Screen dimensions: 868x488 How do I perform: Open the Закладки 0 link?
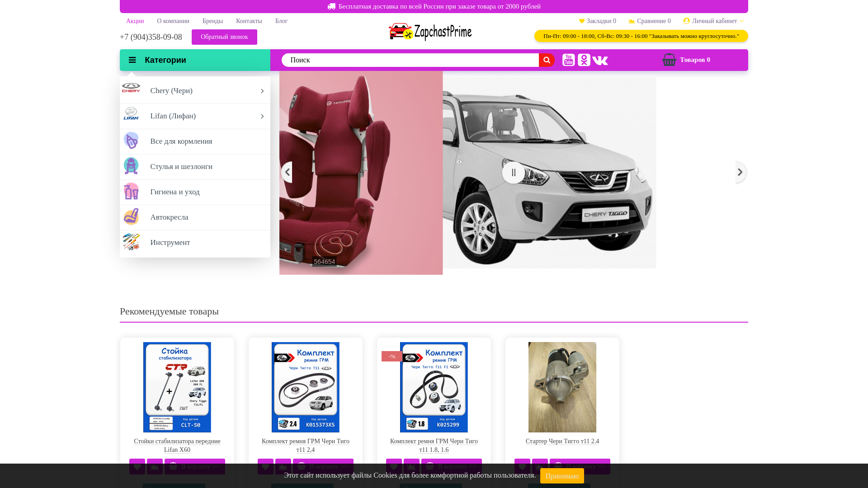(598, 21)
